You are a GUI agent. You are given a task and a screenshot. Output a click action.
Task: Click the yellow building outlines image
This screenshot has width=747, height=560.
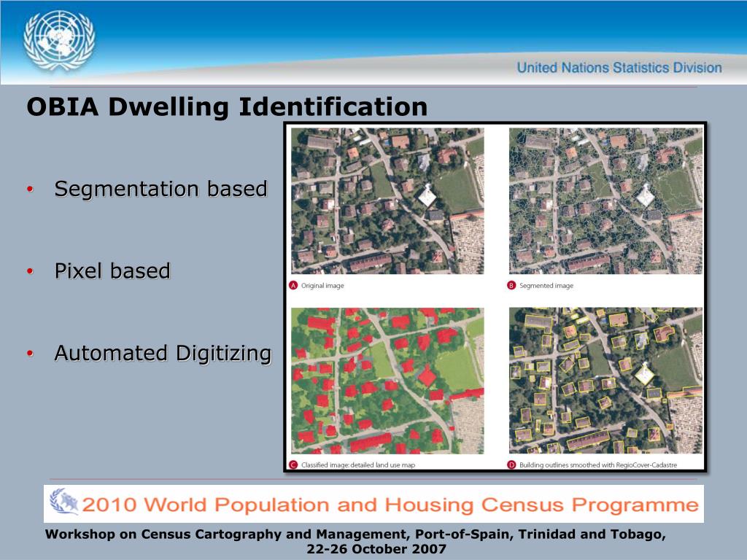coord(605,381)
